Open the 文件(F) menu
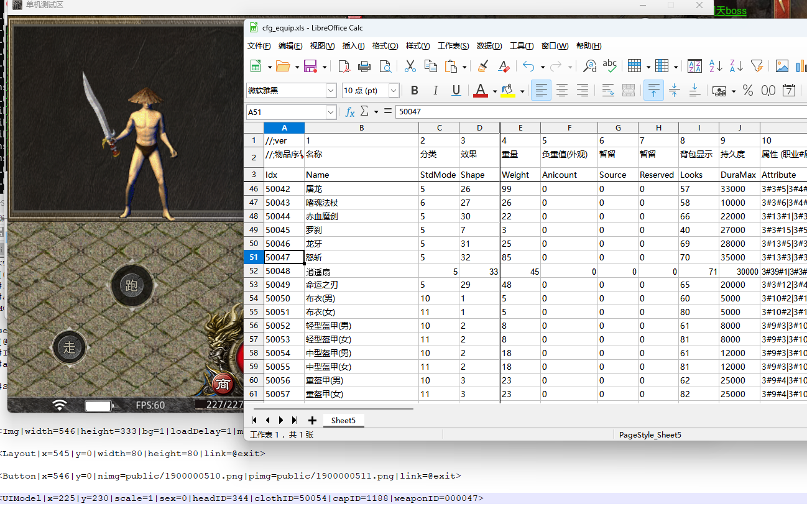The height and width of the screenshot is (532, 807). click(259, 46)
